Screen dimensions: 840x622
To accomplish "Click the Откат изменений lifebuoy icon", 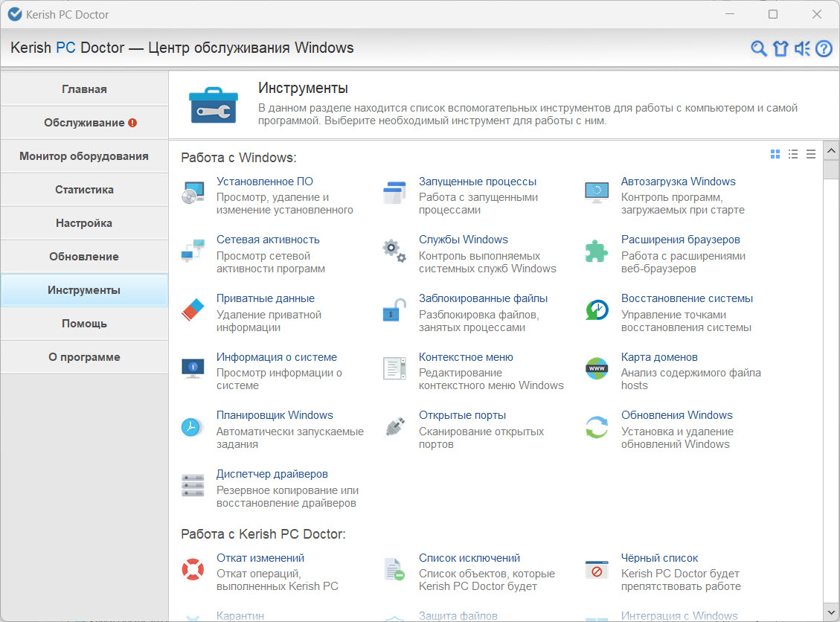I will 193,570.
